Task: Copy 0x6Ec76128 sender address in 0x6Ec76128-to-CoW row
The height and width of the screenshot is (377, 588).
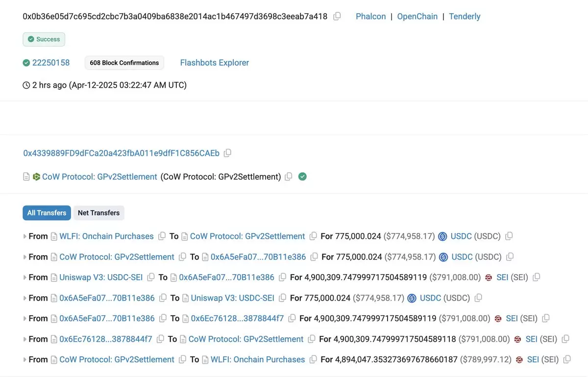Action: pyautogui.click(x=160, y=339)
